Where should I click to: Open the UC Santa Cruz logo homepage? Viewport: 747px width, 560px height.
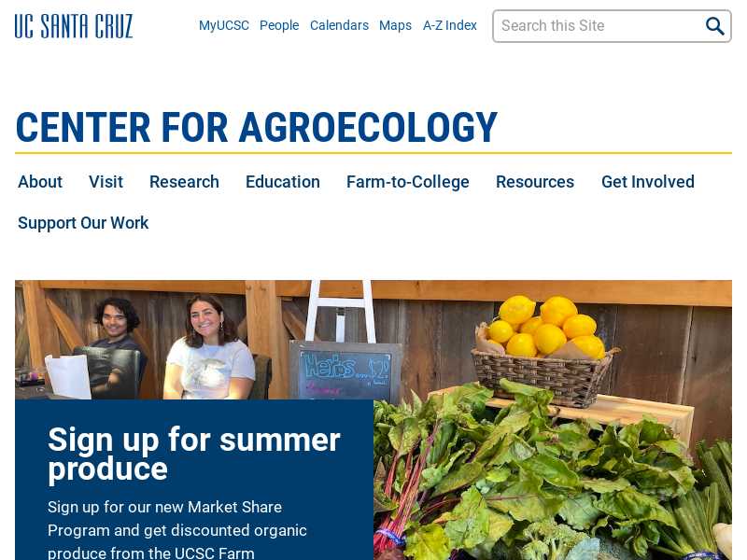74,26
